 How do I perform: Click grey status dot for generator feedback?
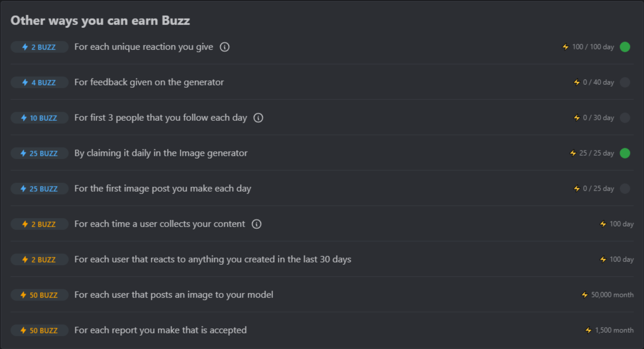pyautogui.click(x=625, y=82)
